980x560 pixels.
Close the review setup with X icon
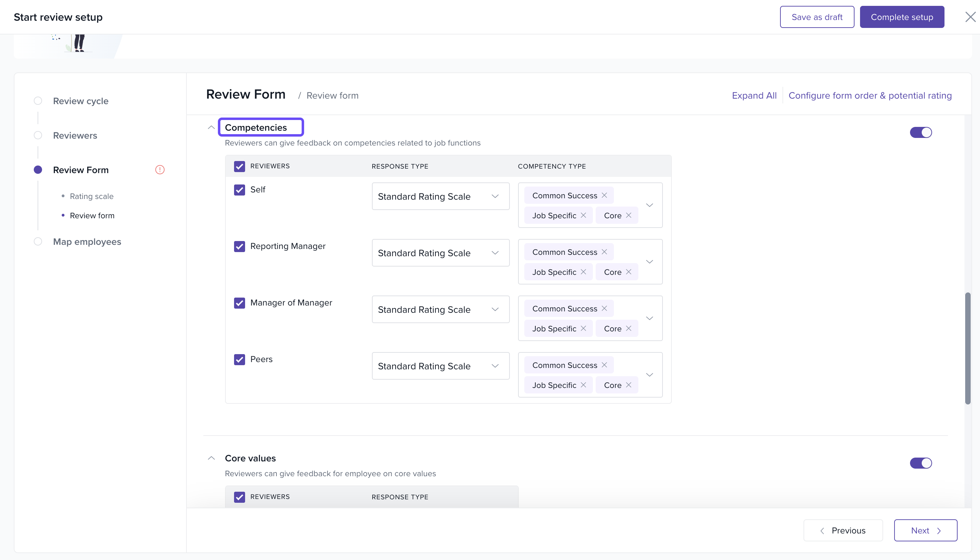(x=970, y=17)
